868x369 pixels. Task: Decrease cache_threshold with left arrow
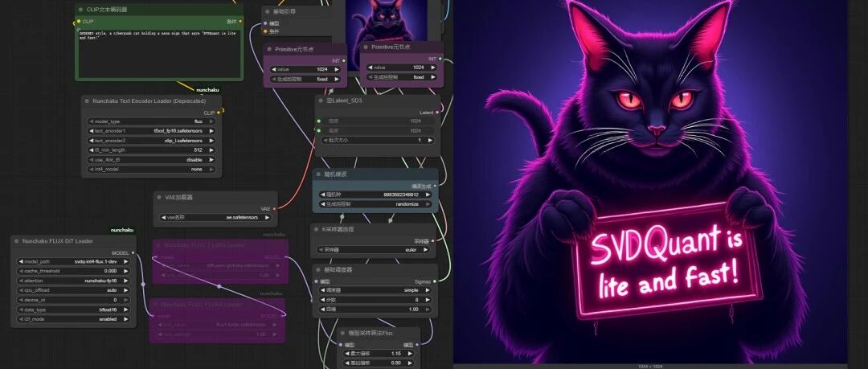(20, 271)
